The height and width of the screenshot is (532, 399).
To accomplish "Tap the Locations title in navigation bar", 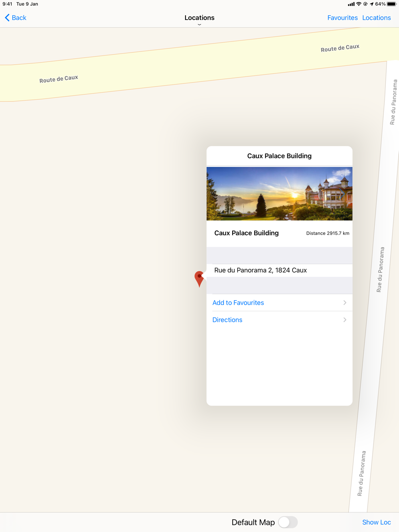I will (x=199, y=18).
